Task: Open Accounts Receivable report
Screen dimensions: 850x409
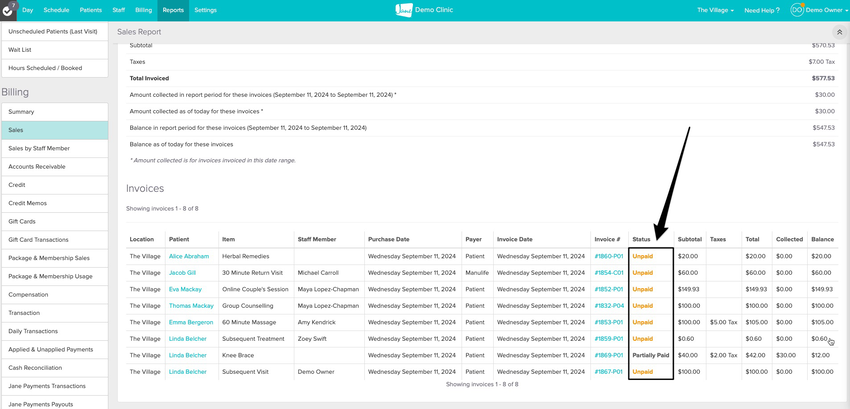Action: coord(54,167)
